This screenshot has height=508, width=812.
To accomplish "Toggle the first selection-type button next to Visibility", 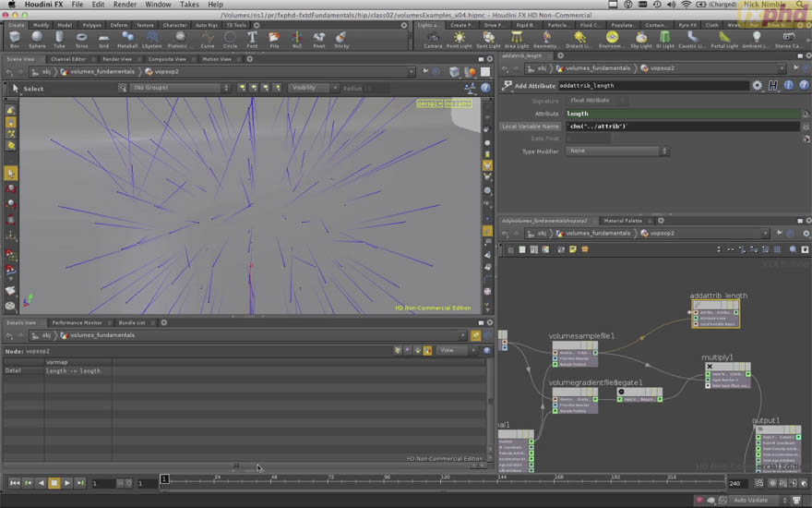I will point(242,88).
